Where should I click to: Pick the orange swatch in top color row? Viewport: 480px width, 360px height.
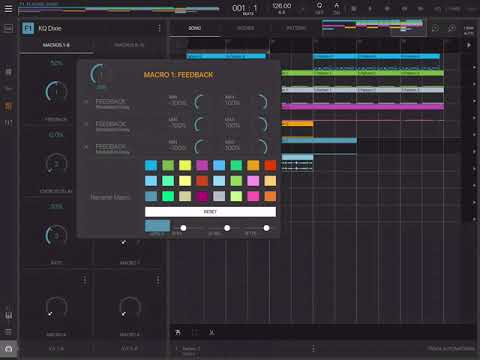pos(253,165)
